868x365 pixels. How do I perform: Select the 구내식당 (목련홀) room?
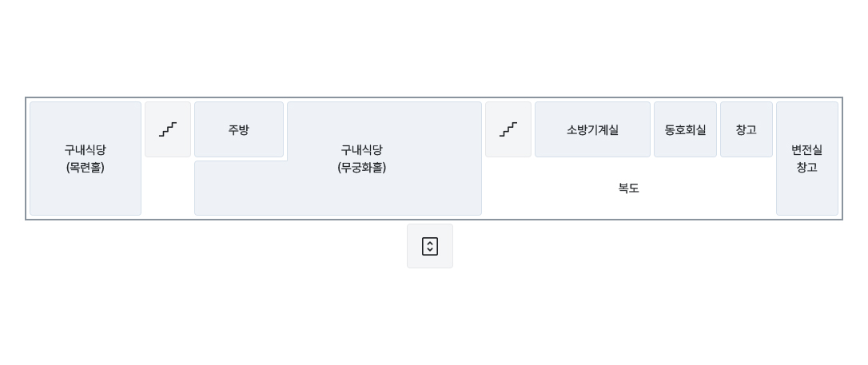point(86,158)
